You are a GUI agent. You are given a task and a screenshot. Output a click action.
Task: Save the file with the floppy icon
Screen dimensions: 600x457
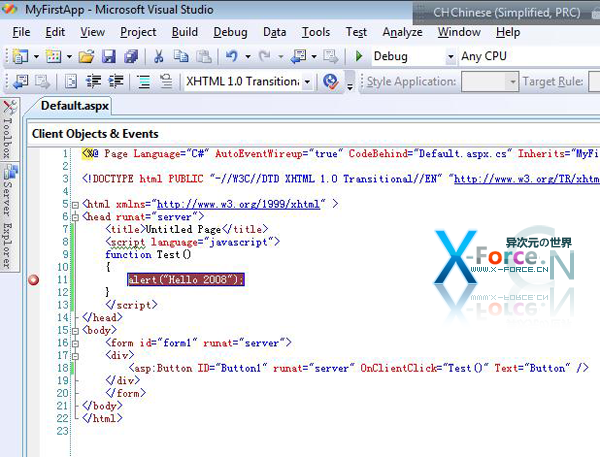click(x=109, y=57)
